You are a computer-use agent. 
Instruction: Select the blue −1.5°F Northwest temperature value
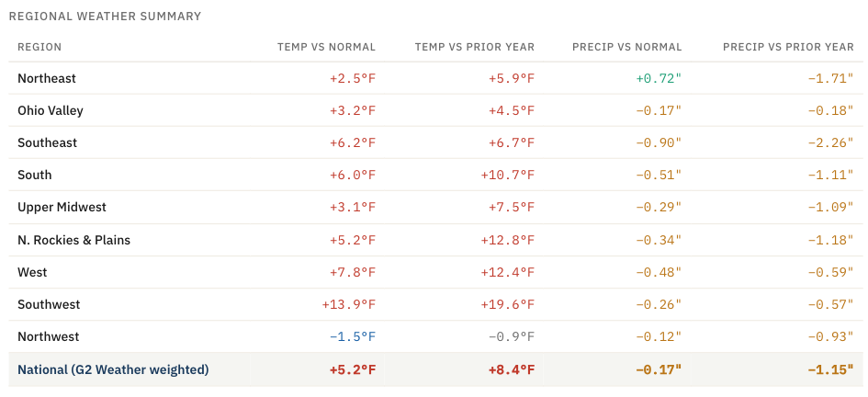click(x=353, y=336)
